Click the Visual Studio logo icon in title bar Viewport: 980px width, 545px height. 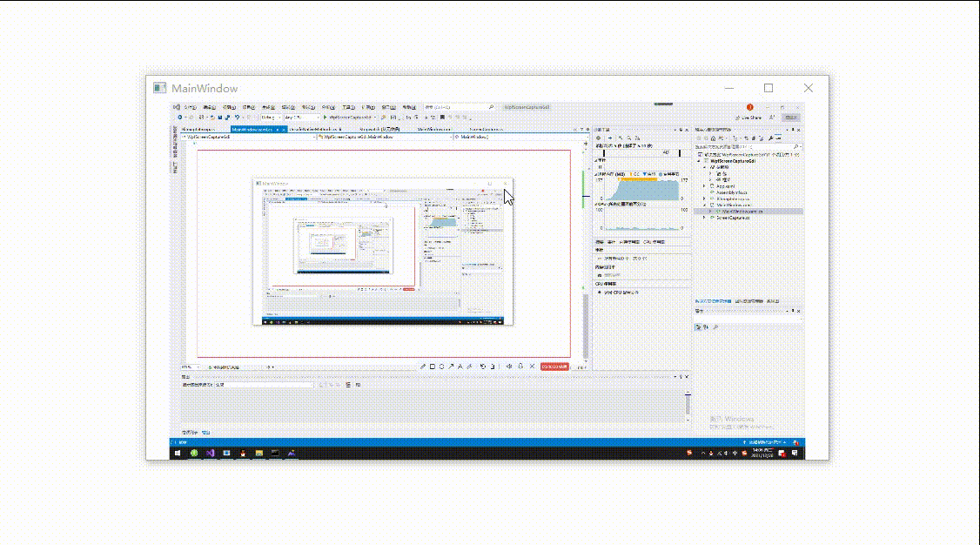click(177, 107)
